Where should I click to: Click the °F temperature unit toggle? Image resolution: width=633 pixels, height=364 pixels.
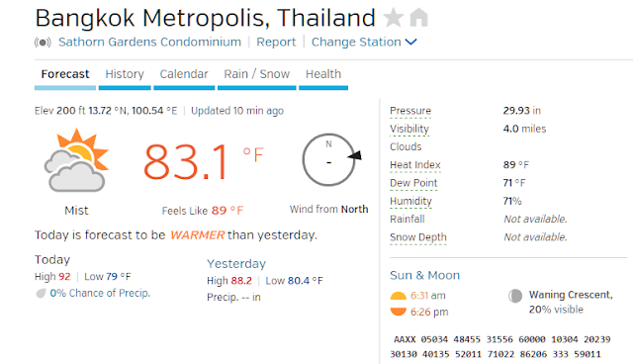253,154
